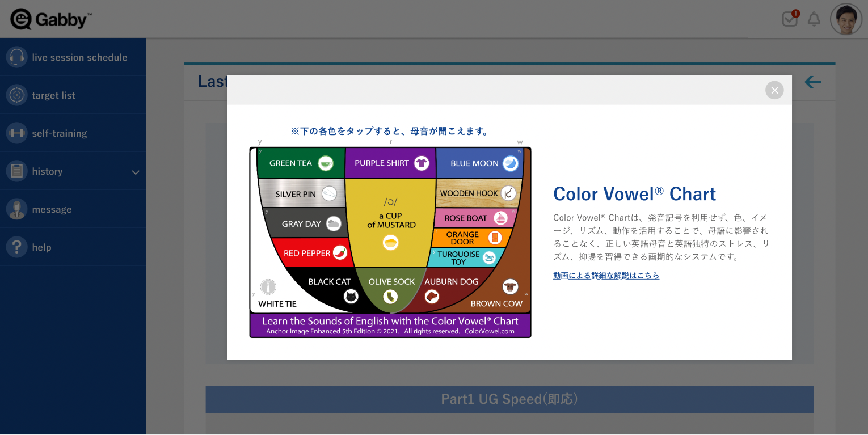The width and height of the screenshot is (868, 435).
Task: Tap the gray day cloud icon
Action: [x=334, y=223]
